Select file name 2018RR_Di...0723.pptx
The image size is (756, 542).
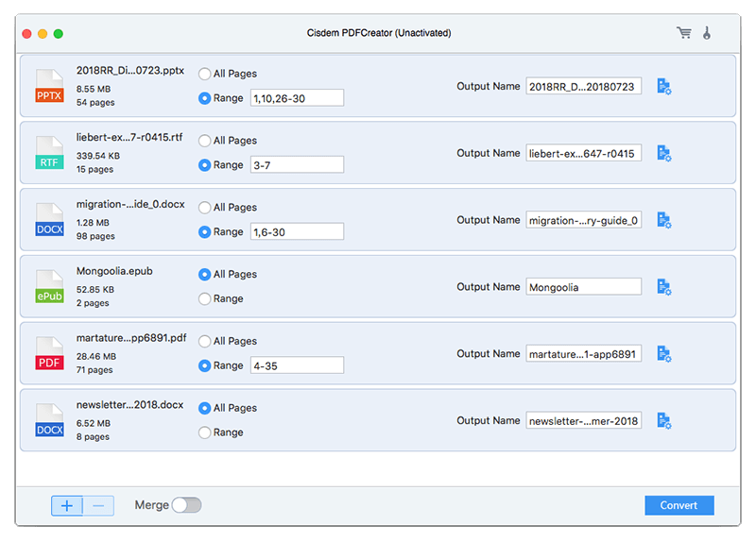(130, 71)
